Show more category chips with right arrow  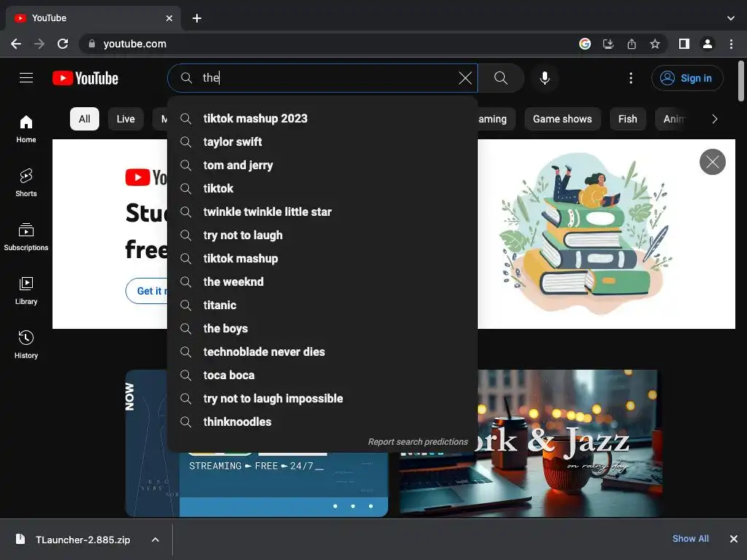coord(714,119)
